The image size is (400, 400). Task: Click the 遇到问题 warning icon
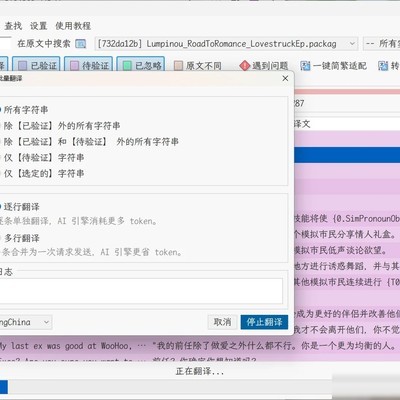244,66
